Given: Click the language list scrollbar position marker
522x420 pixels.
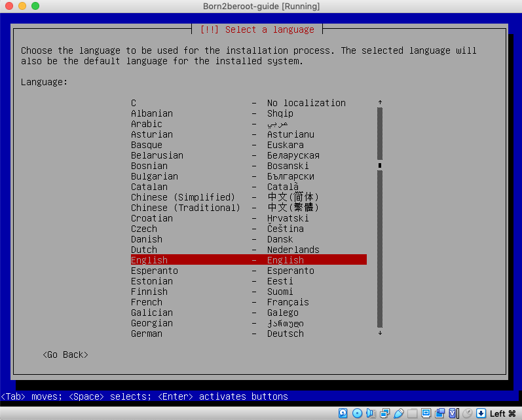Looking at the screenshot, I should point(380,165).
